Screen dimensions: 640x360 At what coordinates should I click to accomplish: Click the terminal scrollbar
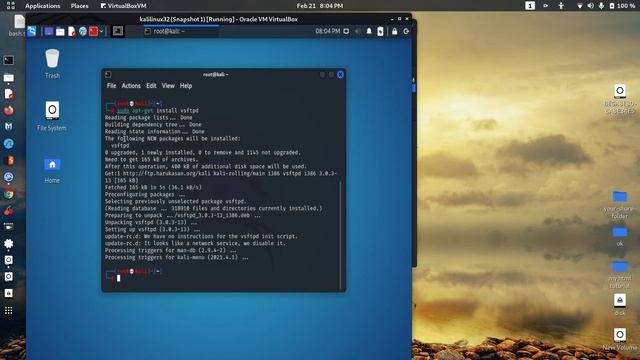pos(340,235)
